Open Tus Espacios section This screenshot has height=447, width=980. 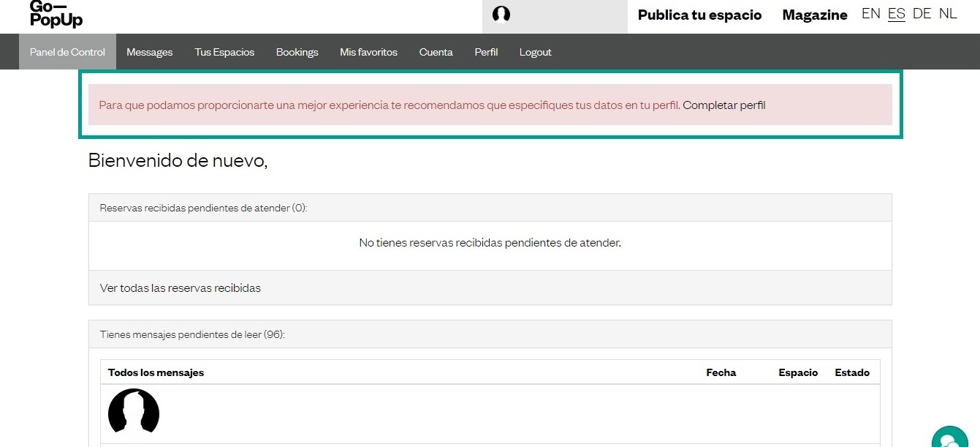point(224,52)
